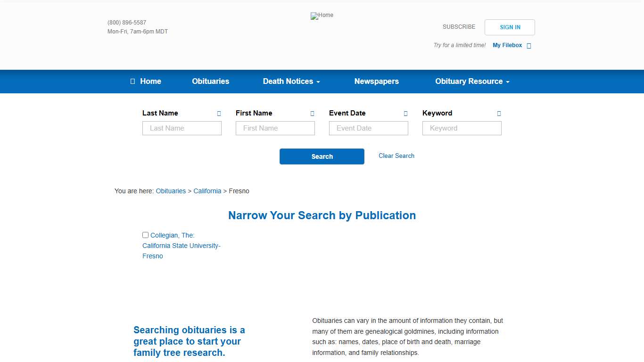
Task: Click the Obituaries breadcrumb link
Action: pyautogui.click(x=171, y=191)
